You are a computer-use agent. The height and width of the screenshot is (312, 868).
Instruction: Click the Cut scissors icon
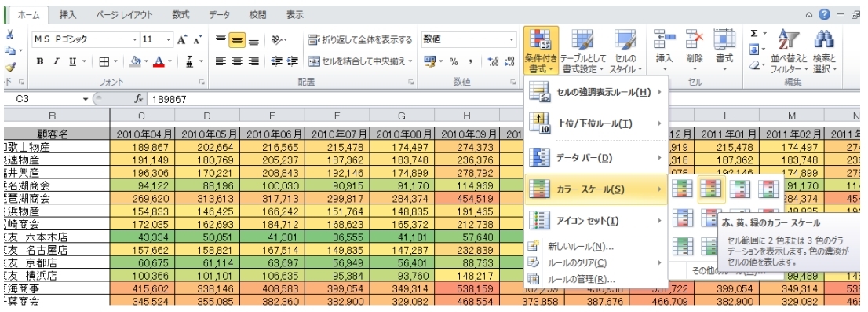[10, 35]
